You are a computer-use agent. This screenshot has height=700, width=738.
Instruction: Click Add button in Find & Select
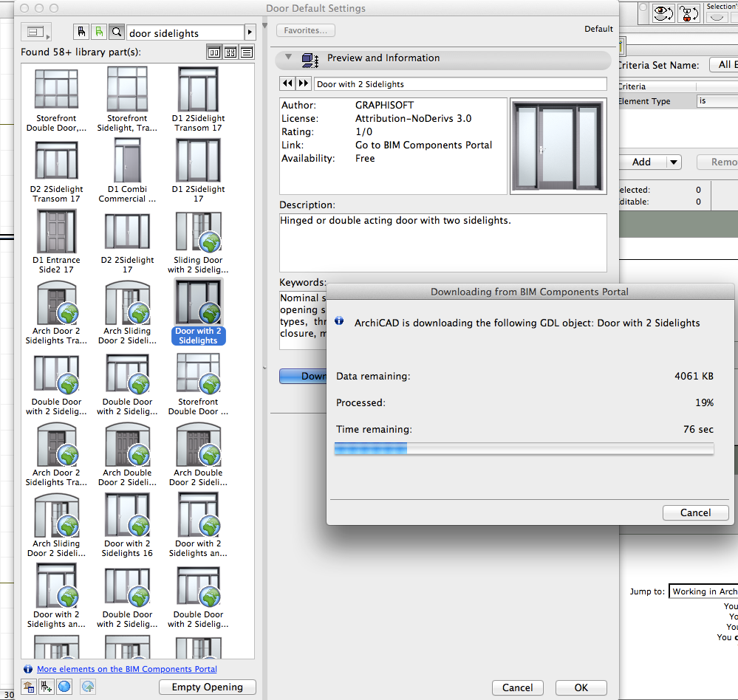click(x=642, y=162)
